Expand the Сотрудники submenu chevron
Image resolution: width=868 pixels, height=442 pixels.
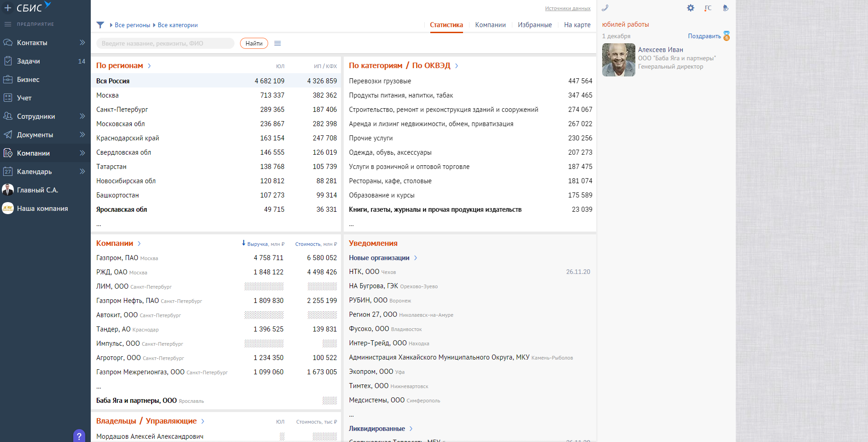(x=82, y=116)
